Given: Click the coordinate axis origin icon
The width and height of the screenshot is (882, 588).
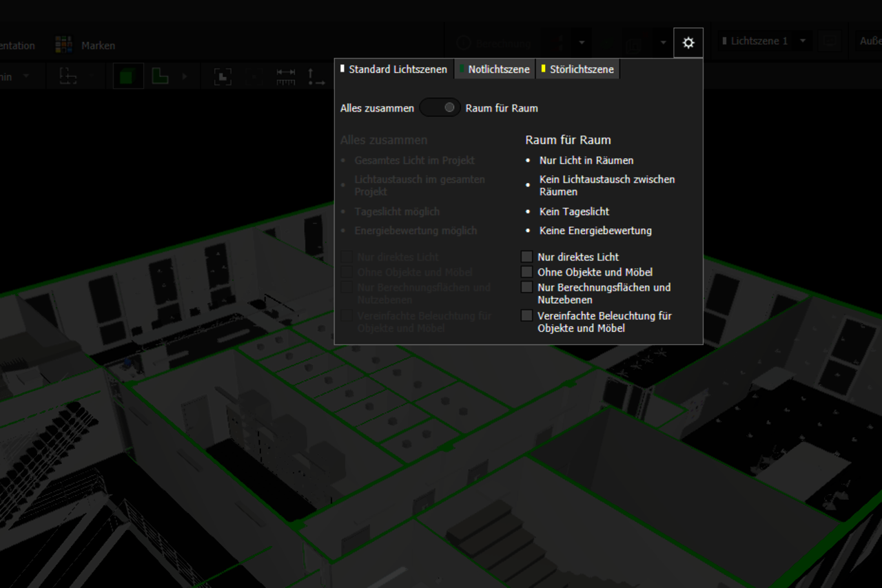Looking at the screenshot, I should point(316,76).
